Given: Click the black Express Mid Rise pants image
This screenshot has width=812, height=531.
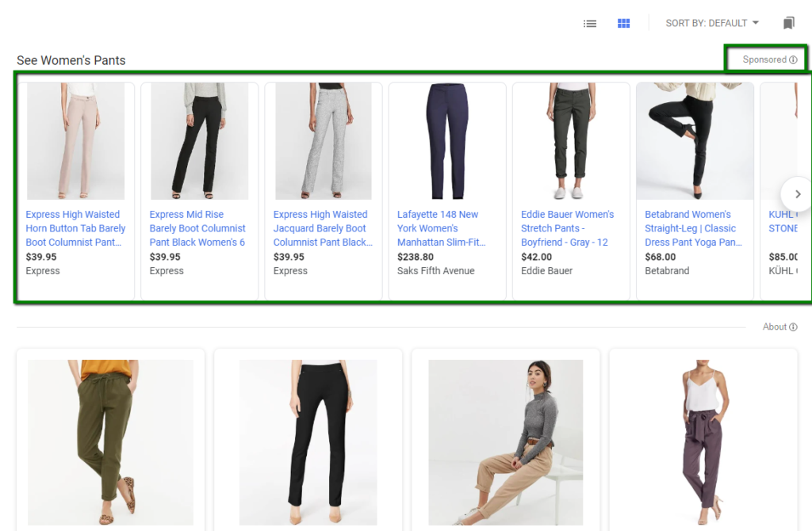Looking at the screenshot, I should tap(199, 141).
